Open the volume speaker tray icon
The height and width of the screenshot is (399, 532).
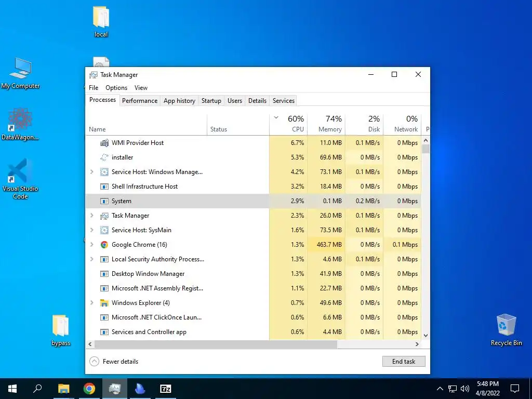465,389
